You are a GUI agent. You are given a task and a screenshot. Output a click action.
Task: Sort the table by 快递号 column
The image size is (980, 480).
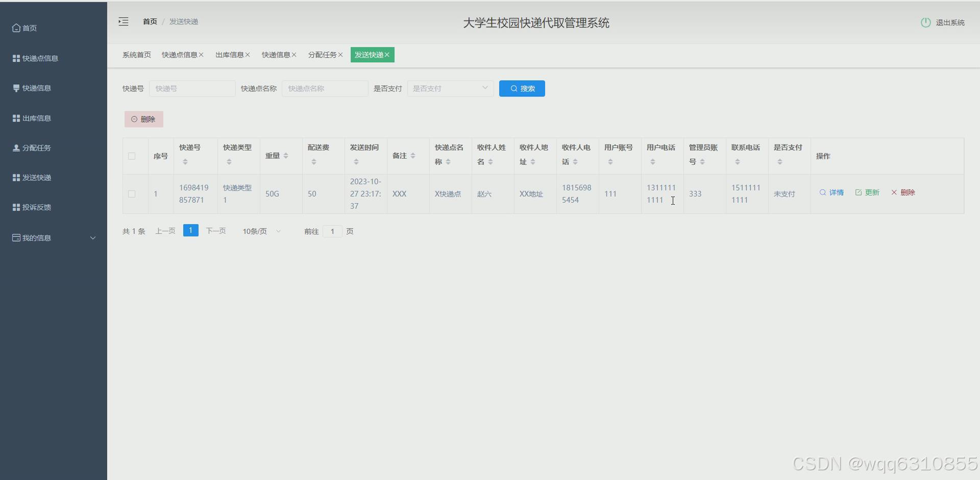[185, 161]
